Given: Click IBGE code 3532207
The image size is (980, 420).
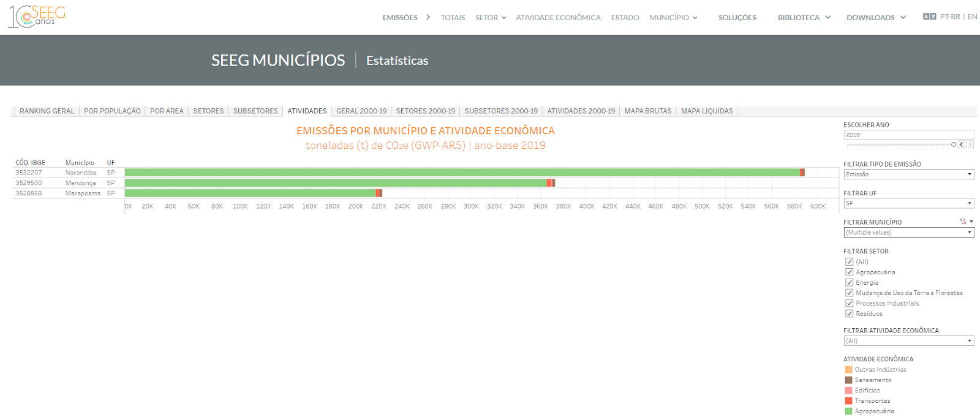Looking at the screenshot, I should click(29, 173).
